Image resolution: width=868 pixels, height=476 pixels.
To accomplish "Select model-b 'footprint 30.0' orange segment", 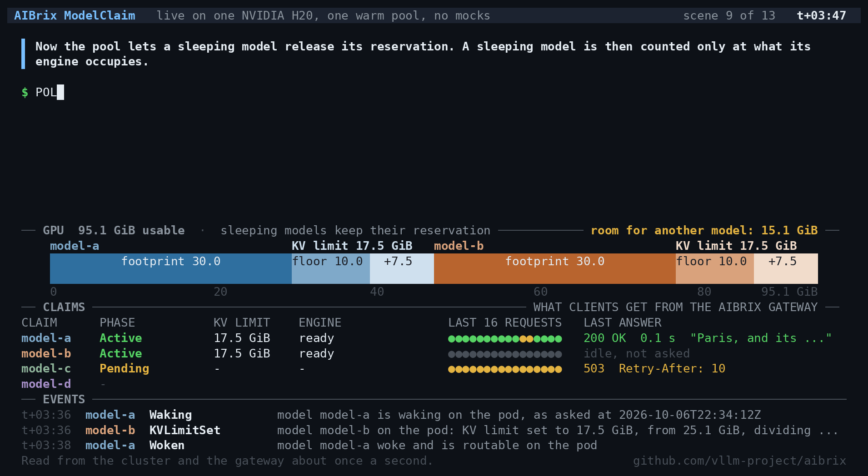I will pos(555,268).
